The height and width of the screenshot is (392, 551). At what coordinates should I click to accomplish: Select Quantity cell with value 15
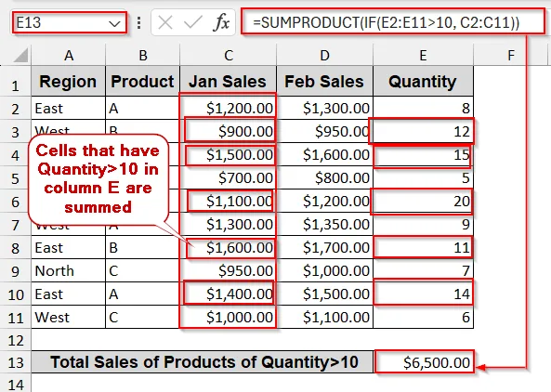click(x=423, y=154)
